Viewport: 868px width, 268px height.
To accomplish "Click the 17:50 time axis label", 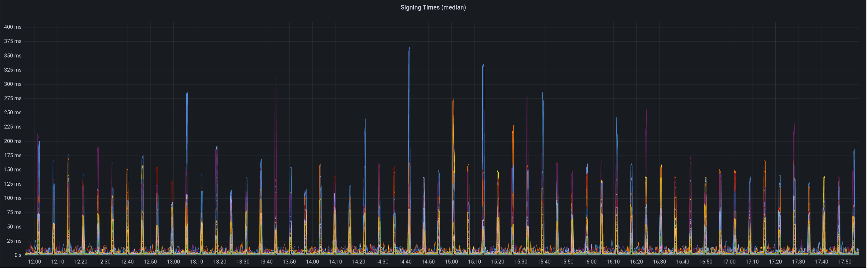I will coord(845,262).
